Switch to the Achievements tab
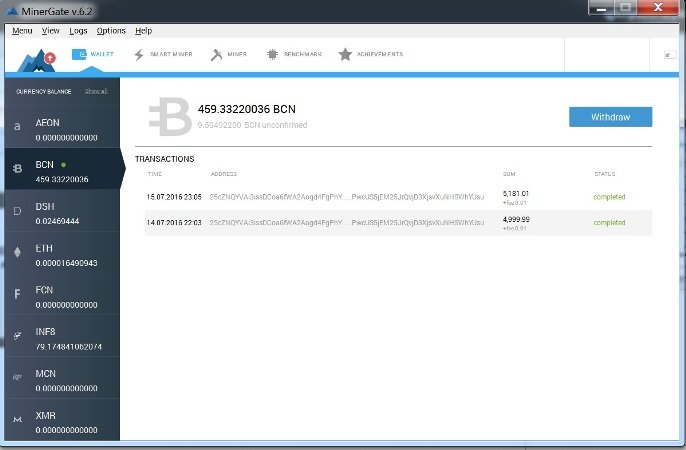This screenshot has height=450, width=686. 370,54
